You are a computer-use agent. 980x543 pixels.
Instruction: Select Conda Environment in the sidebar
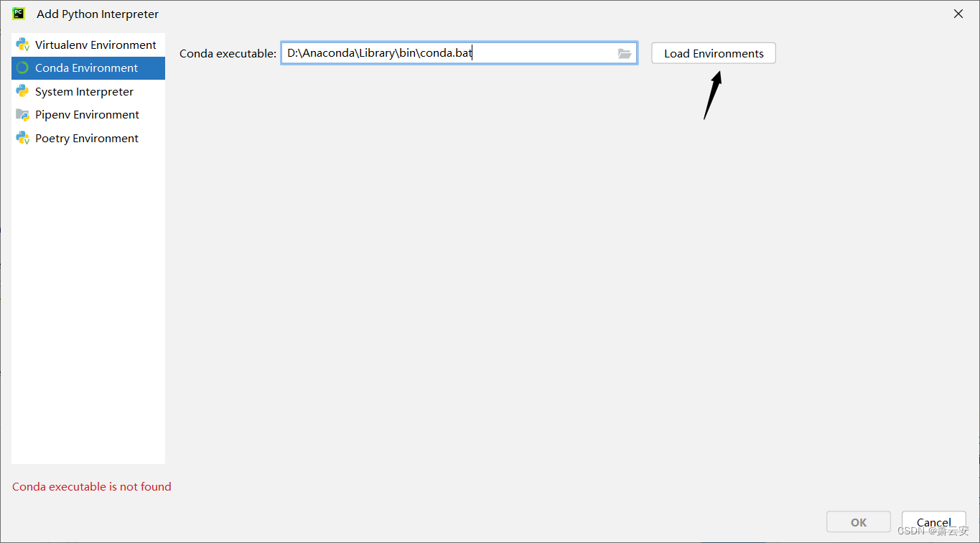point(88,68)
